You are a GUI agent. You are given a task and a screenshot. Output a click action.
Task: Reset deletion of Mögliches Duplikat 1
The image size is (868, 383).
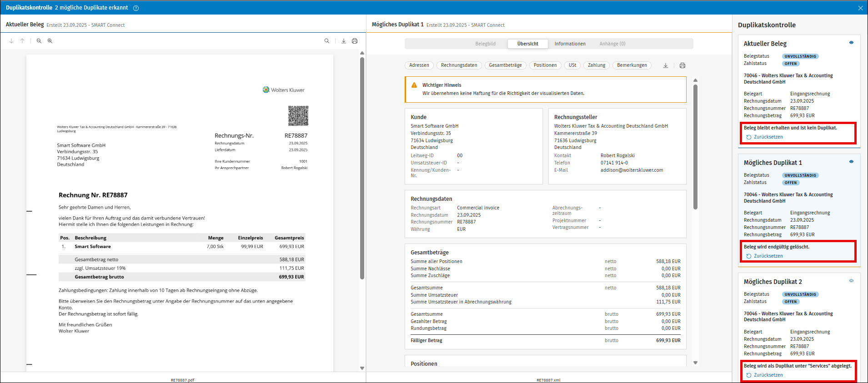point(764,256)
